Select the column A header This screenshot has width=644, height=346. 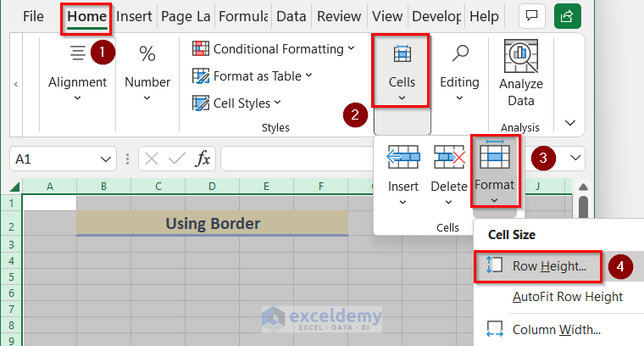click(x=50, y=187)
